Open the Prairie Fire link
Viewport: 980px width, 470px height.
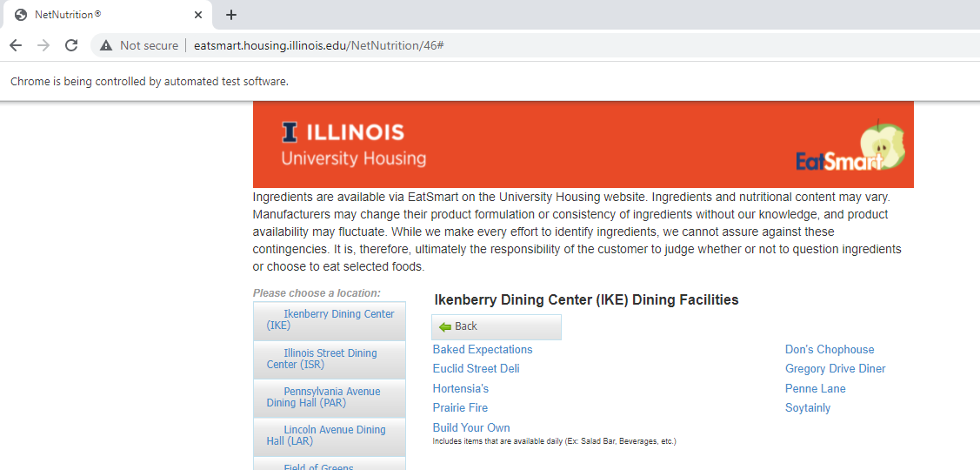point(460,408)
